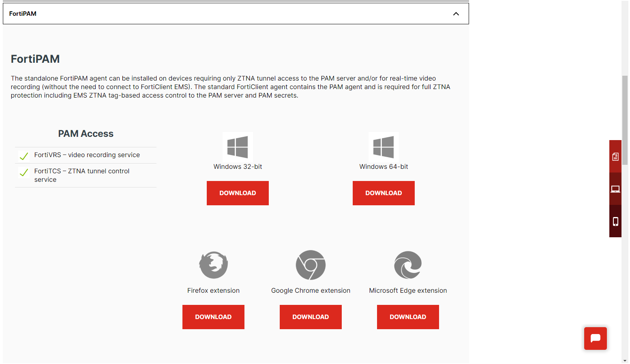Select the laptop icon in the red sidebar

[x=615, y=189]
